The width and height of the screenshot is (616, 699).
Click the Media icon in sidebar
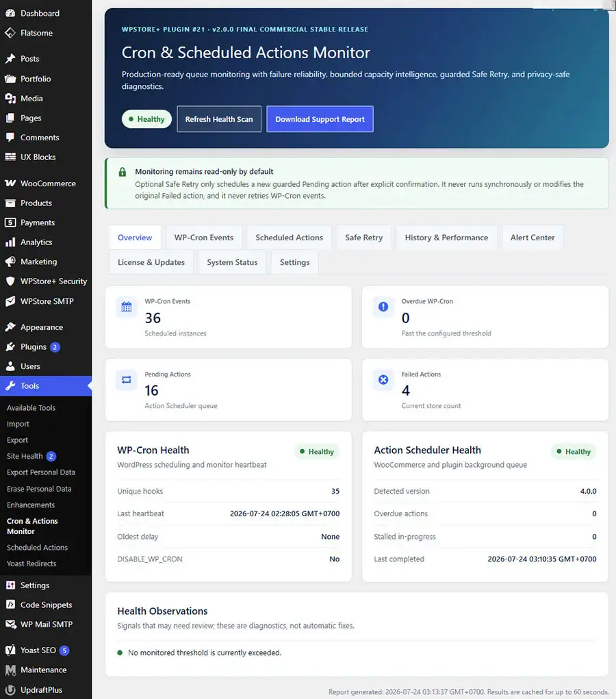click(10, 99)
